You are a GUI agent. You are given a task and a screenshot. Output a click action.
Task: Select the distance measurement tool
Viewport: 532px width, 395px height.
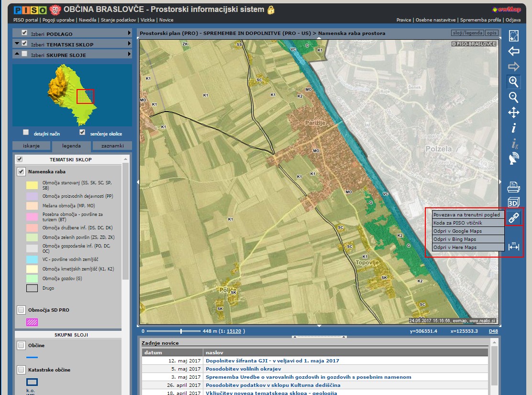514,246
